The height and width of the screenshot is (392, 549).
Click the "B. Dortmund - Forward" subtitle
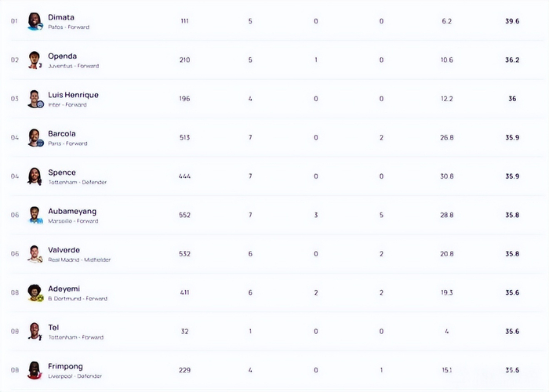[x=78, y=299]
